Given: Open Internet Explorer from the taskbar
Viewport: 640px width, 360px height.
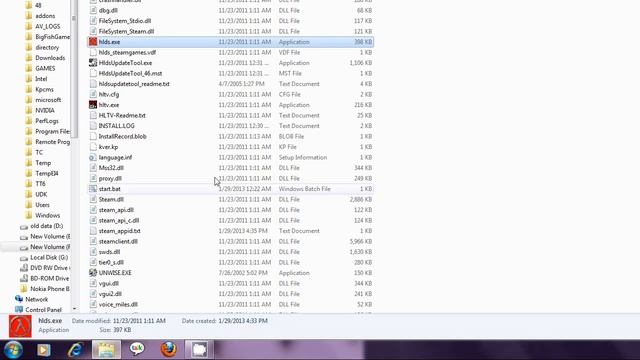Looking at the screenshot, I should point(76,350).
